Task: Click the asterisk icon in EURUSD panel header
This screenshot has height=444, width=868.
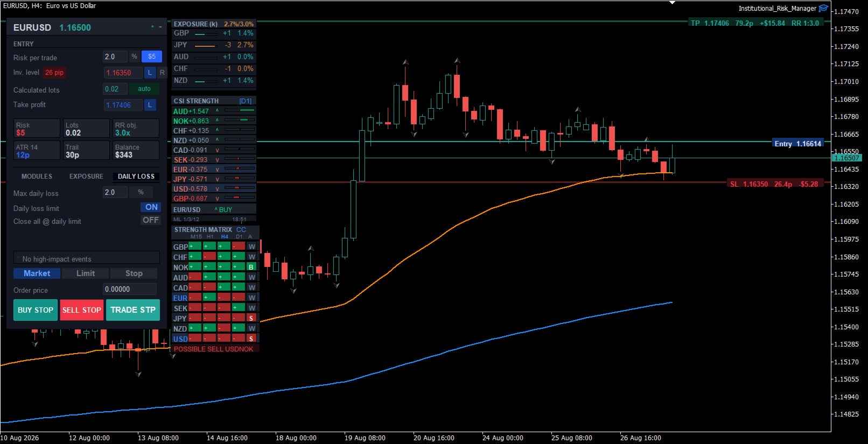Action: [152, 27]
